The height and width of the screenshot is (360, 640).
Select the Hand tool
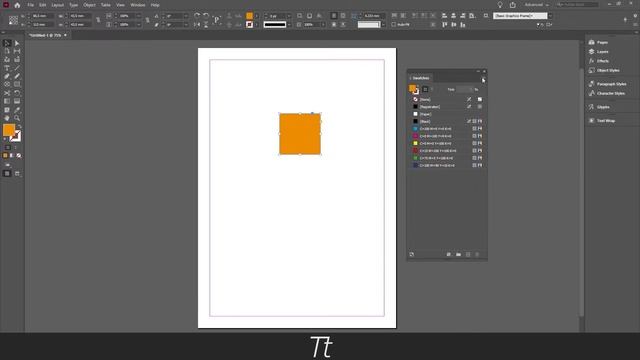point(7,118)
